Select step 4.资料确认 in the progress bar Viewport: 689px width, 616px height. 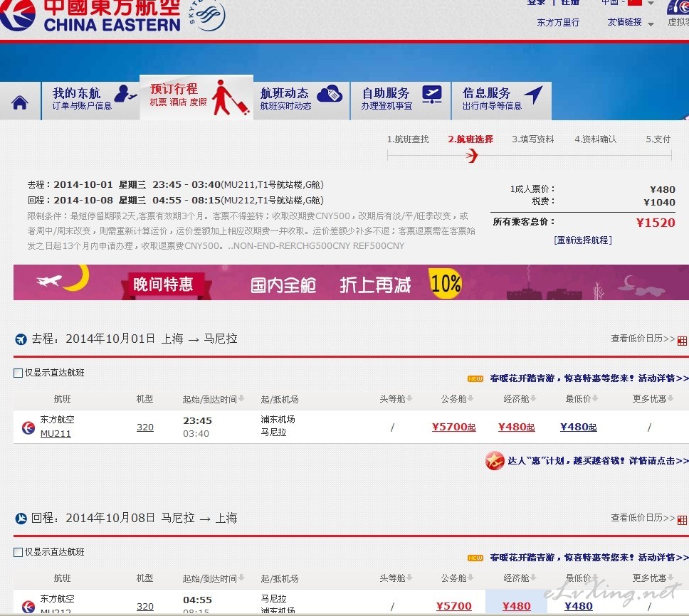coord(596,139)
